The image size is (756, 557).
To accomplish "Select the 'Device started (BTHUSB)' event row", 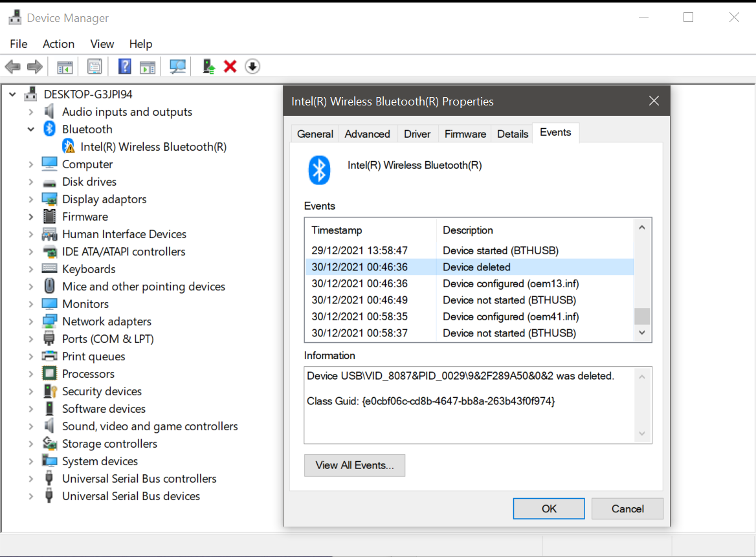I will tap(470, 250).
